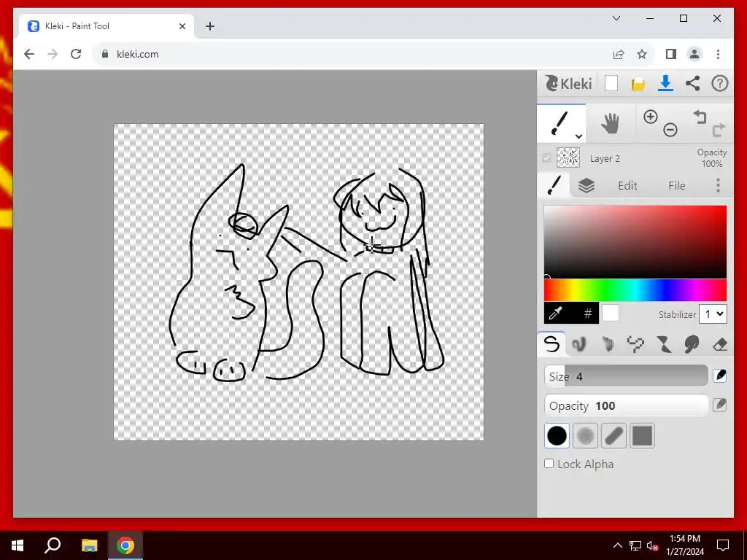Select the Pixel brush type
This screenshot has width=747, height=560.
tap(635, 344)
